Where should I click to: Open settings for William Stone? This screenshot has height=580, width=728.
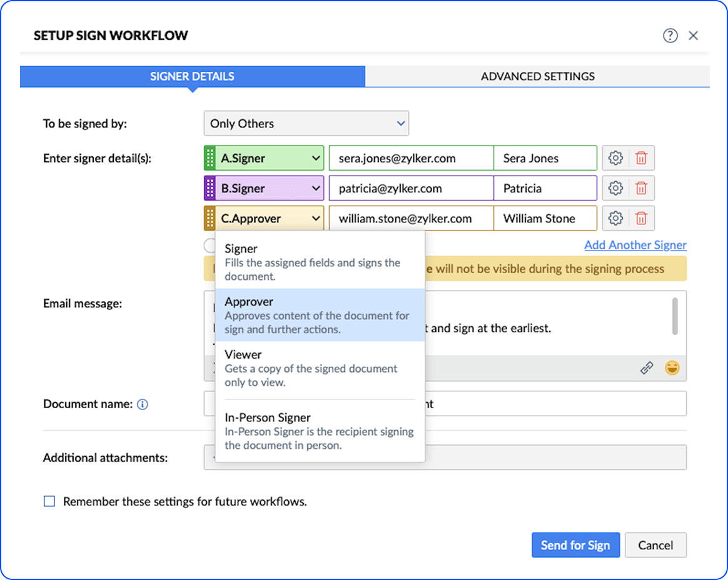pyautogui.click(x=615, y=218)
